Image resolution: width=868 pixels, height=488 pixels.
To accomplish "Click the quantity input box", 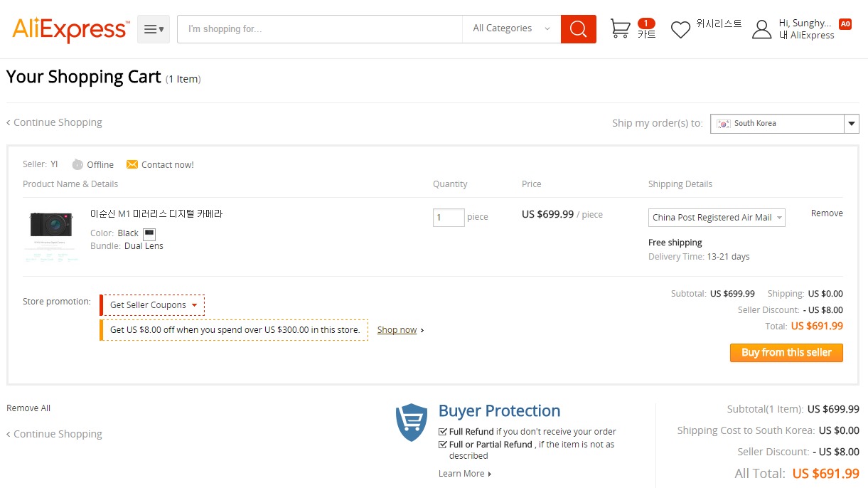I will click(449, 218).
